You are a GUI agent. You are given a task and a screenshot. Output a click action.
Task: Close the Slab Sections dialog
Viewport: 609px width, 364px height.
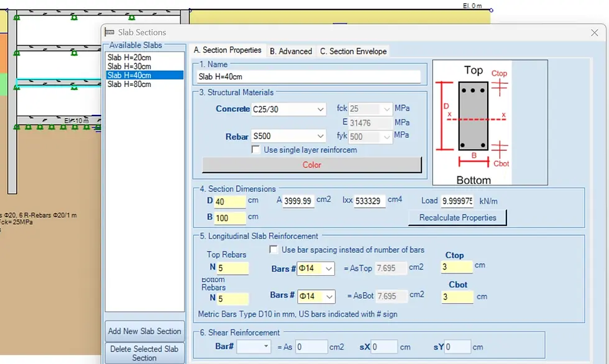click(x=594, y=32)
